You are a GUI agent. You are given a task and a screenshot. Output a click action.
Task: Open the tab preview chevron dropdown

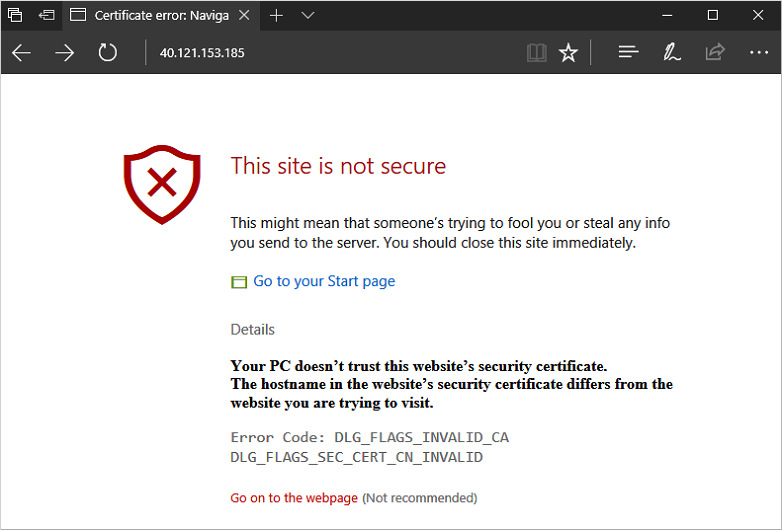(x=307, y=16)
